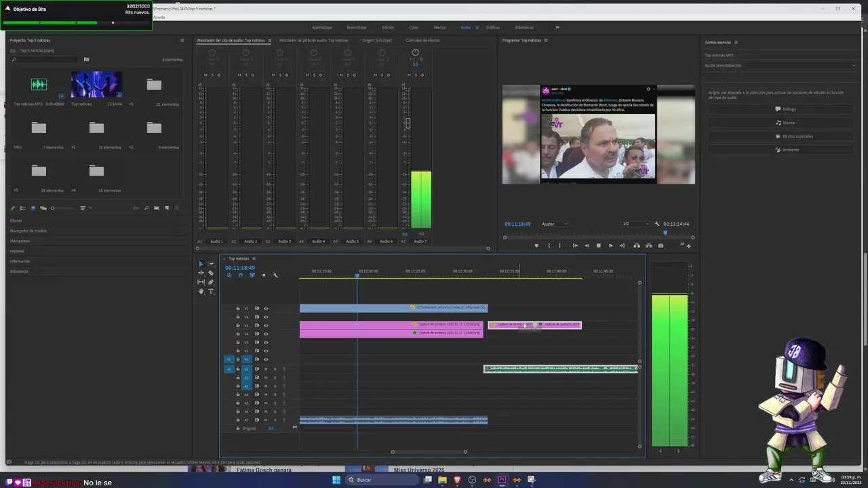Click the timeline Add Marker icon
868x488 pixels.
264,275
